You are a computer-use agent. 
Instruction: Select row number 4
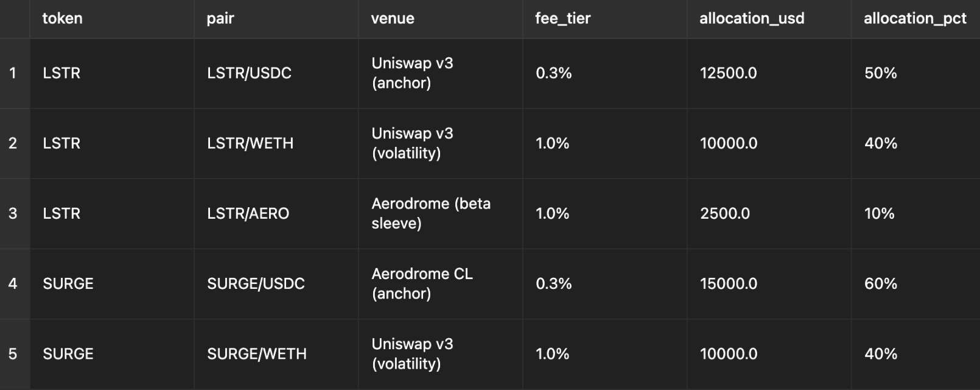pos(13,283)
